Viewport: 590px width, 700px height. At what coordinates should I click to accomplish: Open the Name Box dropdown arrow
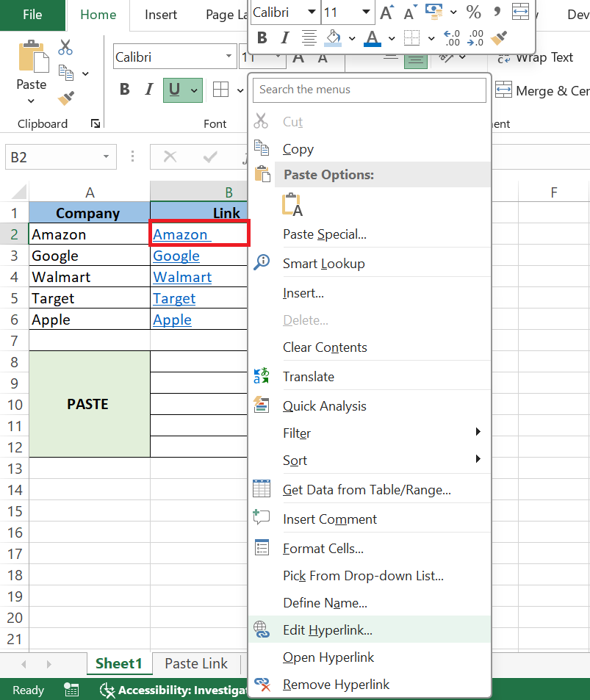click(106, 156)
